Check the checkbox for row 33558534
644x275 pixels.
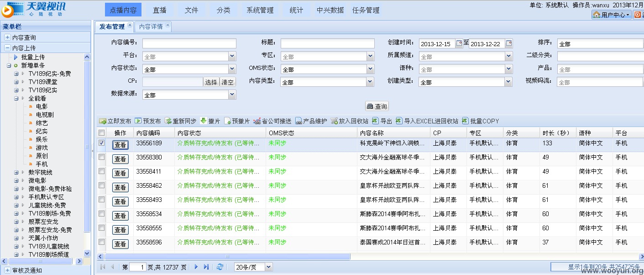pyautogui.click(x=102, y=214)
